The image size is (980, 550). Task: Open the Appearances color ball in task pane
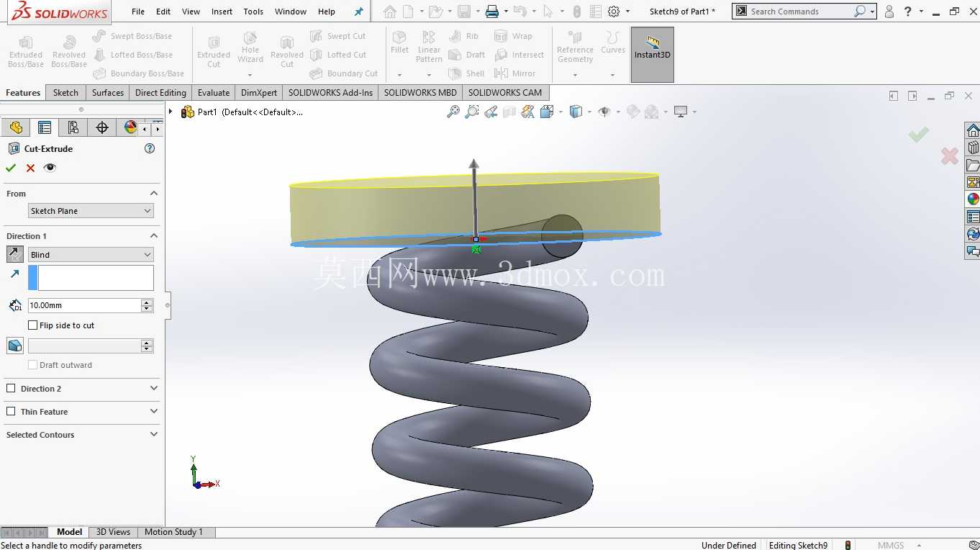[973, 199]
